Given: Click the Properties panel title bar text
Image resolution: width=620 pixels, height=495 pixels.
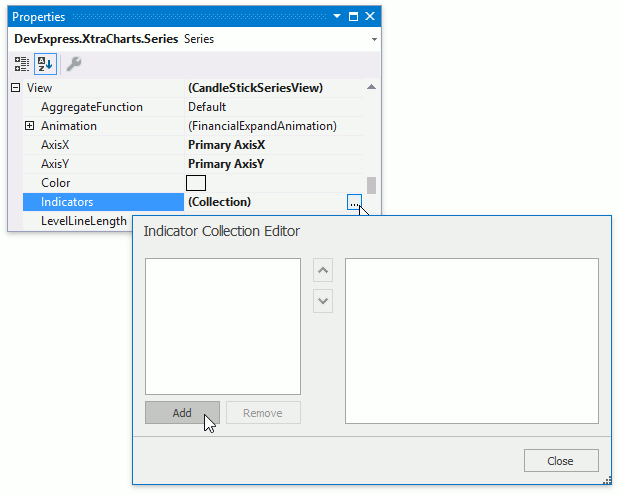Looking at the screenshot, I should coord(39,17).
